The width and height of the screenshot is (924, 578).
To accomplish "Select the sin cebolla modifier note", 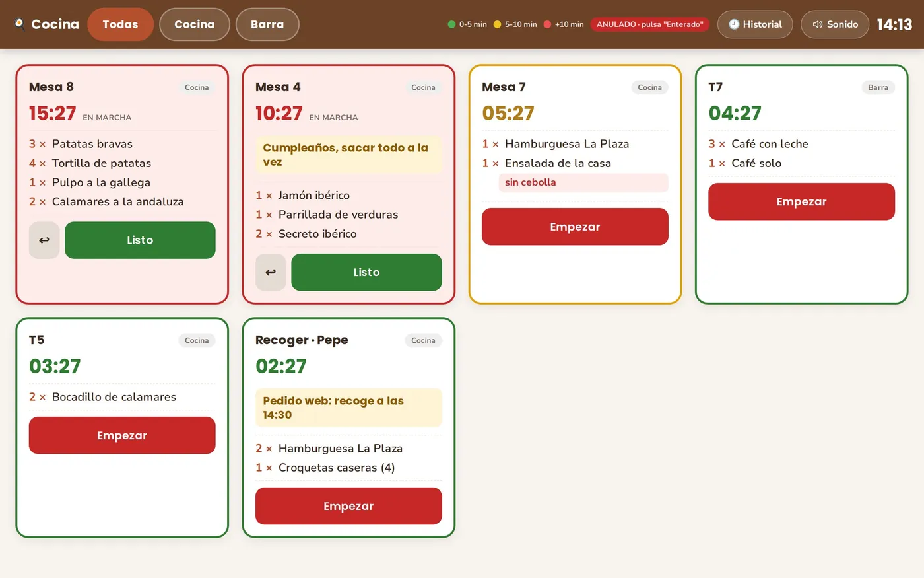I will click(x=583, y=182).
